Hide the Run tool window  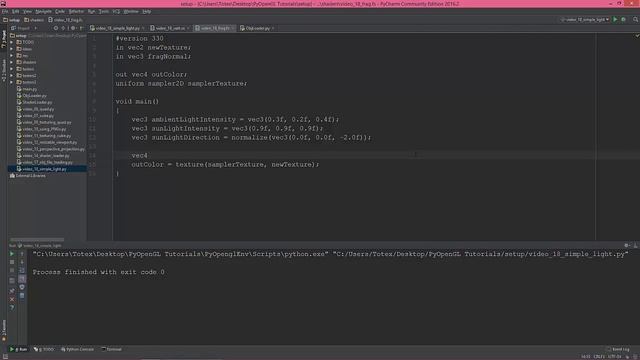(635, 245)
